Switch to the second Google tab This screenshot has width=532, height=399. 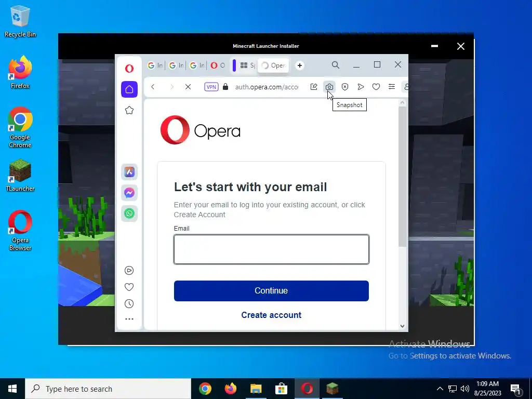click(176, 65)
